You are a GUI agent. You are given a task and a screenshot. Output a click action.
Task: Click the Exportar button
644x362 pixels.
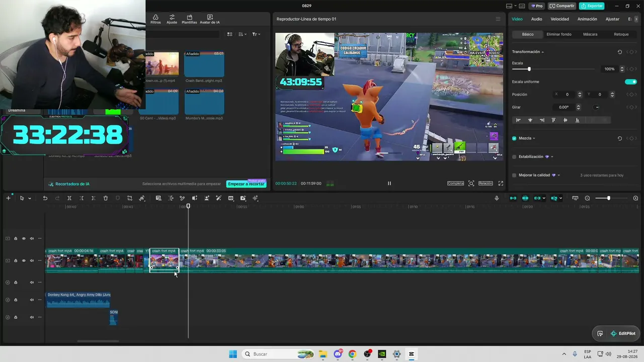point(592,6)
